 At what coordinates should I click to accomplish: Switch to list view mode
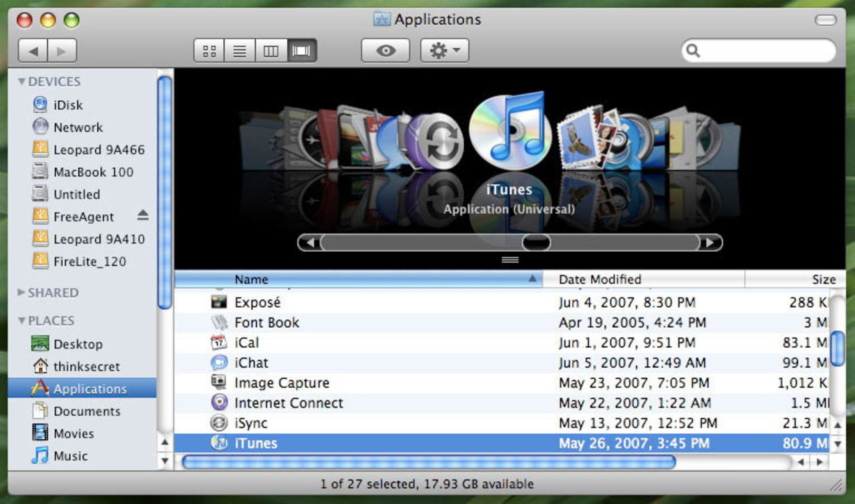tap(240, 51)
